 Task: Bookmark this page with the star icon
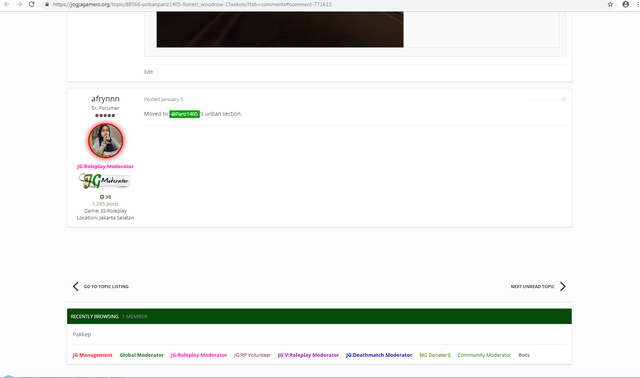point(610,4)
